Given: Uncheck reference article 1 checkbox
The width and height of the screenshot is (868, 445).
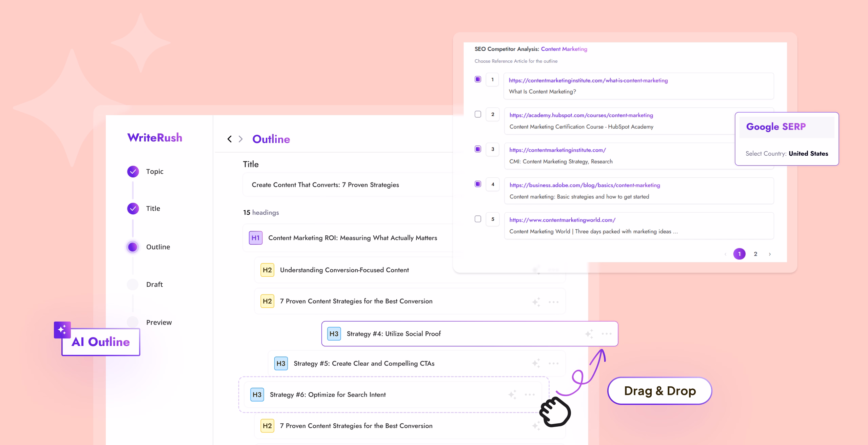Looking at the screenshot, I should (478, 79).
